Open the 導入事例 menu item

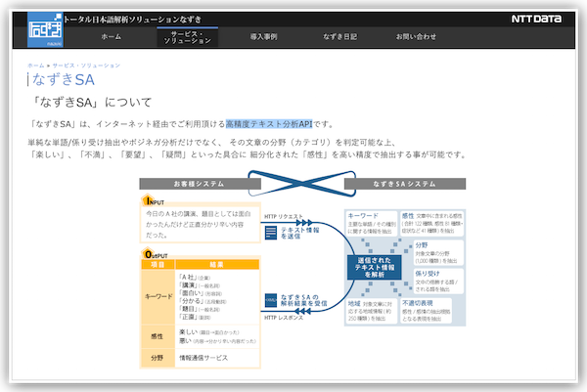263,36
